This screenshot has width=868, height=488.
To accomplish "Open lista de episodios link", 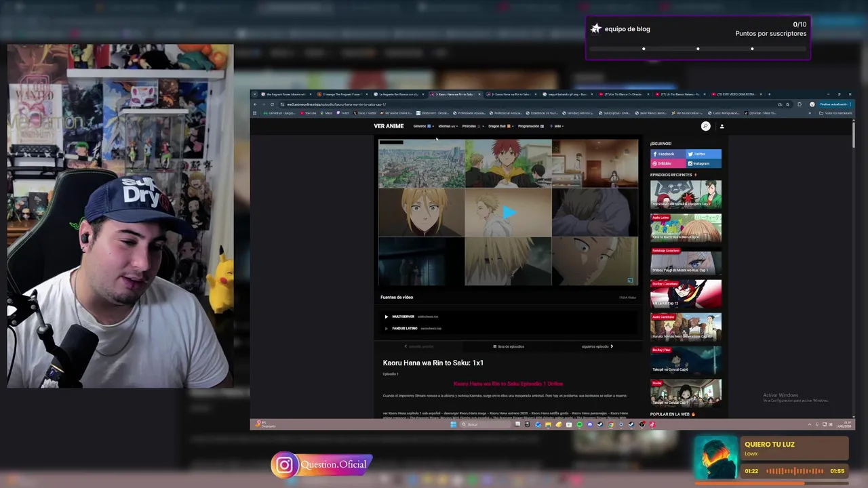I will [509, 346].
